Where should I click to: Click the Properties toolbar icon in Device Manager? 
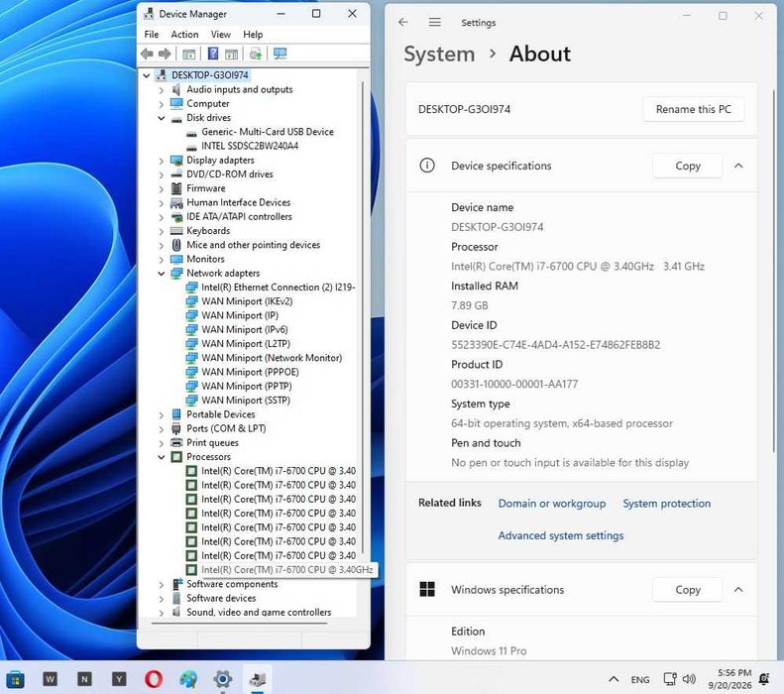(x=188, y=54)
